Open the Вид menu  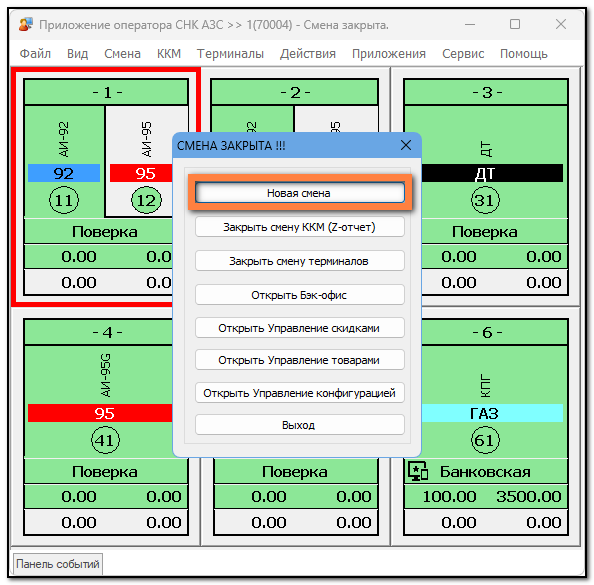click(x=78, y=54)
